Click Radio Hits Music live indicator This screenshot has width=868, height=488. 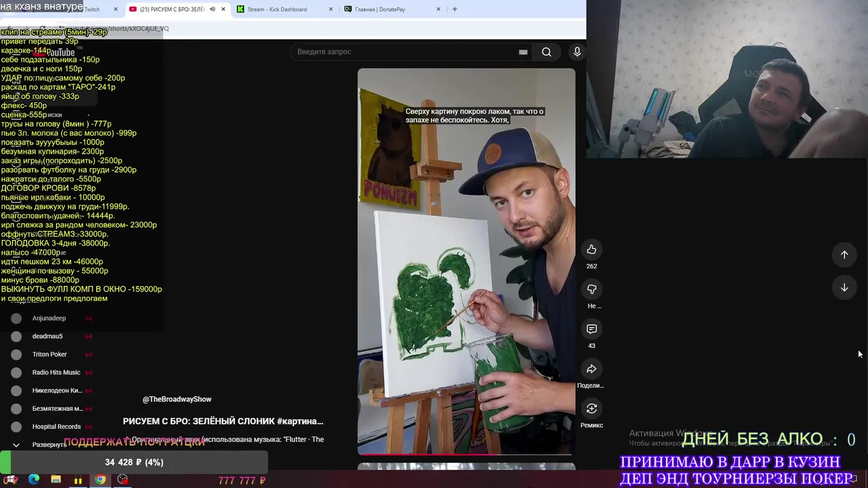[88, 373]
